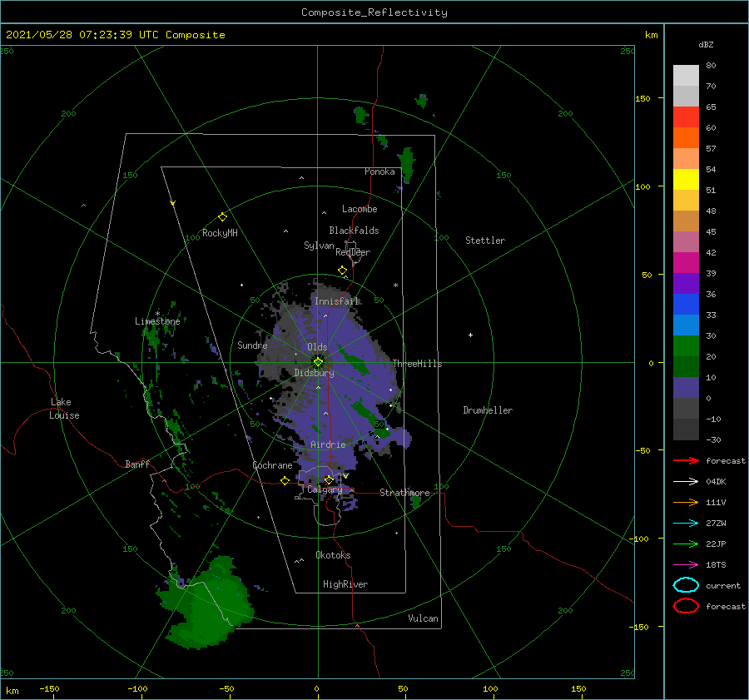Select the red 60-65 dBZ color band
This screenshot has width=749, height=700.
click(x=686, y=117)
